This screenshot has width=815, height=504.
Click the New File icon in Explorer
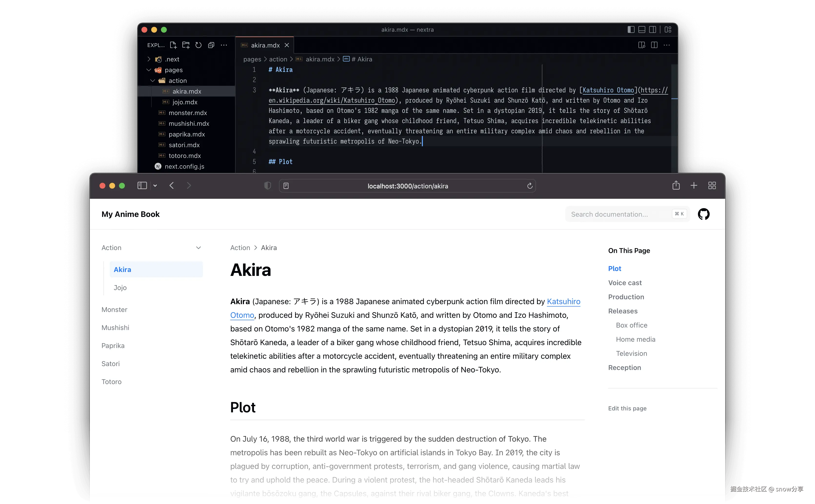tap(173, 45)
